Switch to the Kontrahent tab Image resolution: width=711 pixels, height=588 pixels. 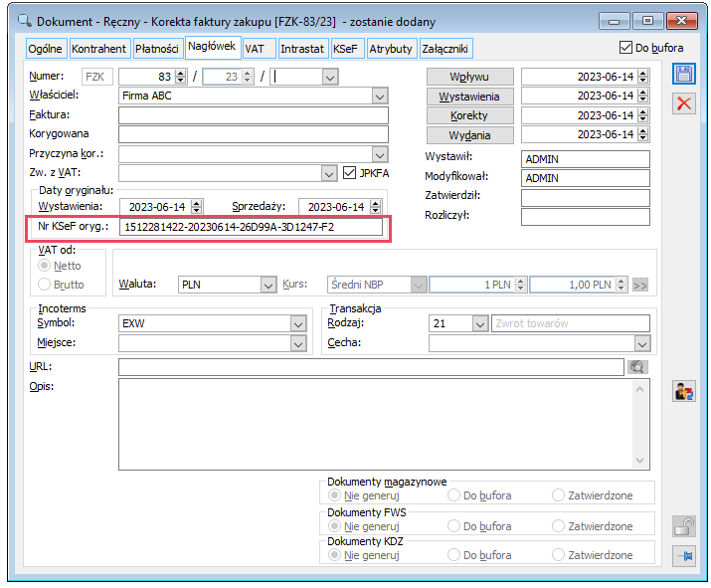(98, 49)
